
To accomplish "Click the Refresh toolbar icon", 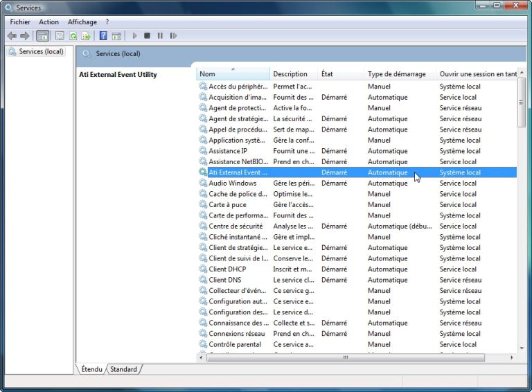I will (x=73, y=35).
